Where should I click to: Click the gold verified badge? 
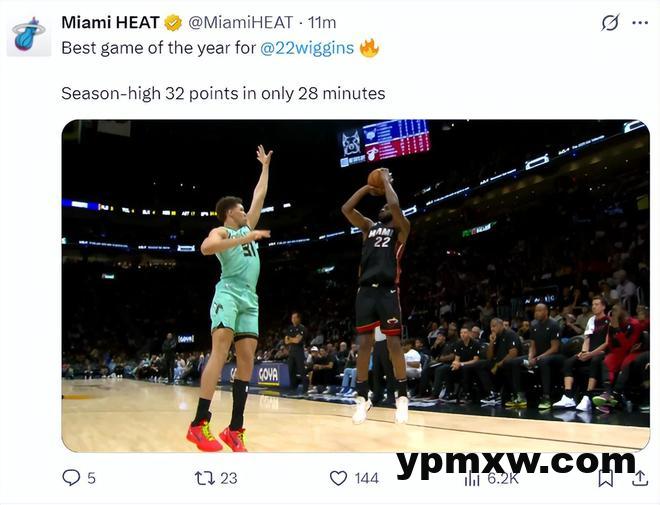pyautogui.click(x=173, y=23)
